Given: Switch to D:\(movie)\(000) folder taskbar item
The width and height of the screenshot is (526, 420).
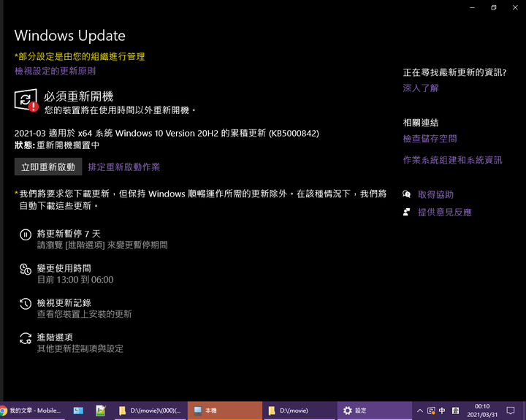Looking at the screenshot, I should click(150, 411).
